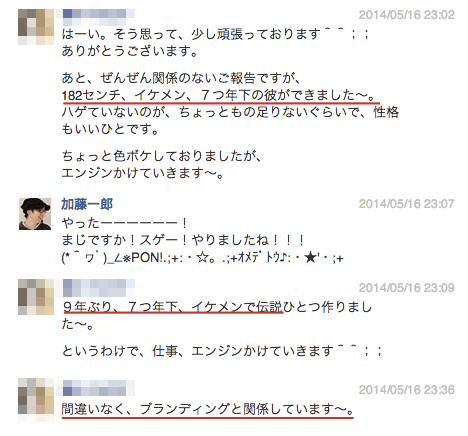The height and width of the screenshot is (436, 468).
Task: Click the pixelated avatar of the 23:09 message
Action: (36, 297)
